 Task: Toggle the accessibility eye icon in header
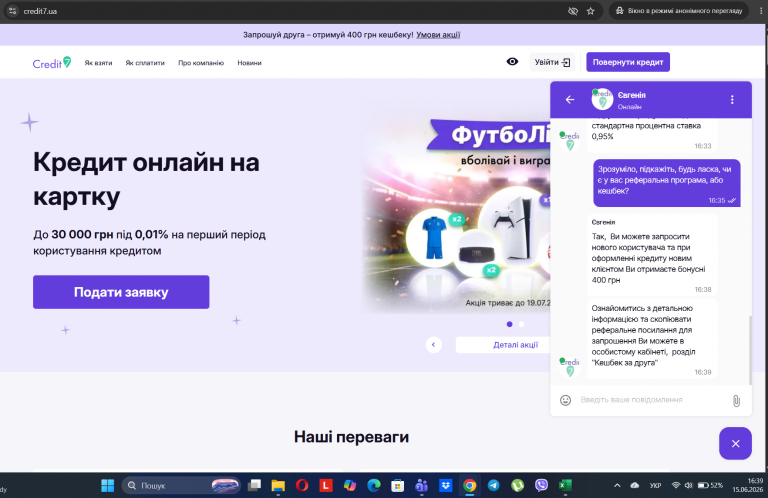tap(512, 62)
